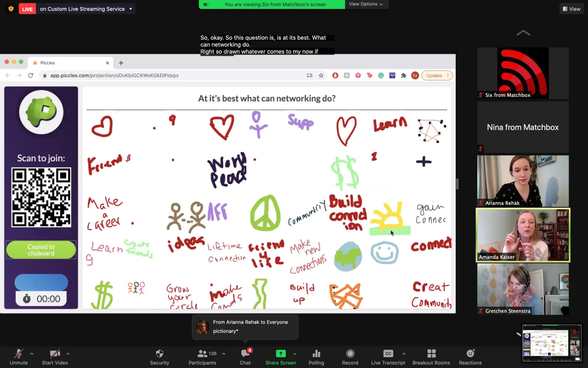Open the Reactions smiley icon
588x368 pixels.
(x=470, y=354)
